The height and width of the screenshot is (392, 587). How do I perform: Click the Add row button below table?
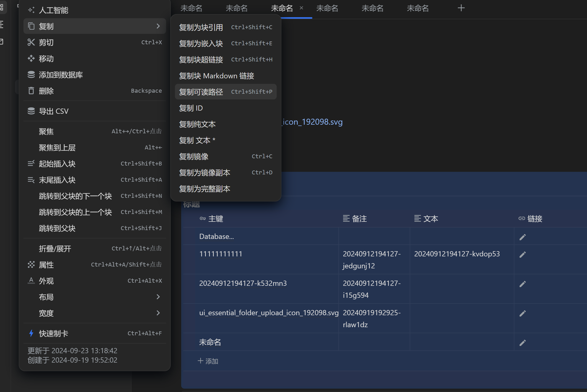pyautogui.click(x=208, y=361)
